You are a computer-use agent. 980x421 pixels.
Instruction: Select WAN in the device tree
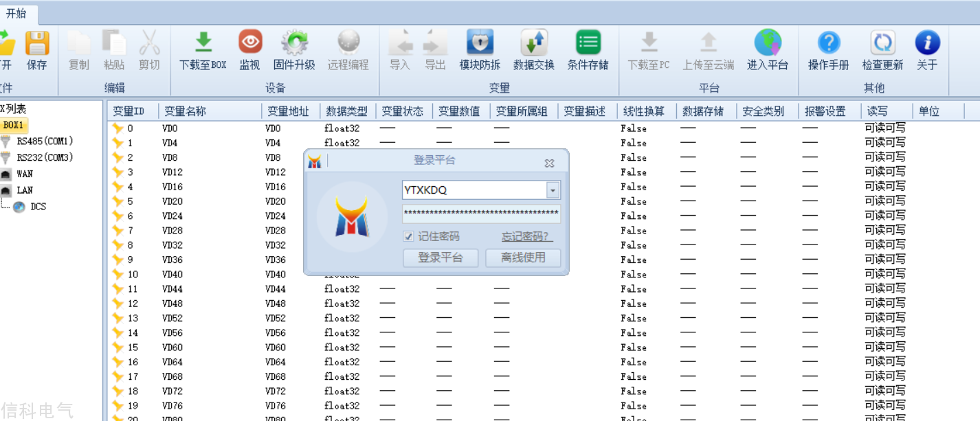pos(25,174)
